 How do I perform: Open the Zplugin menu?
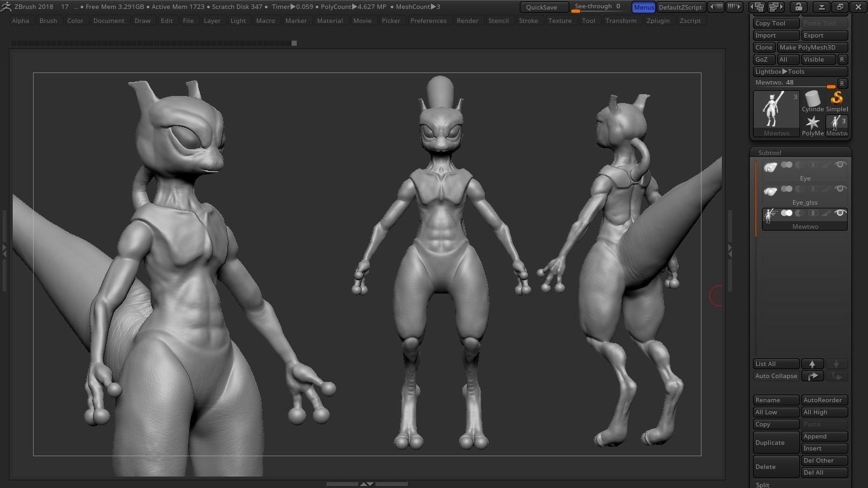[658, 20]
